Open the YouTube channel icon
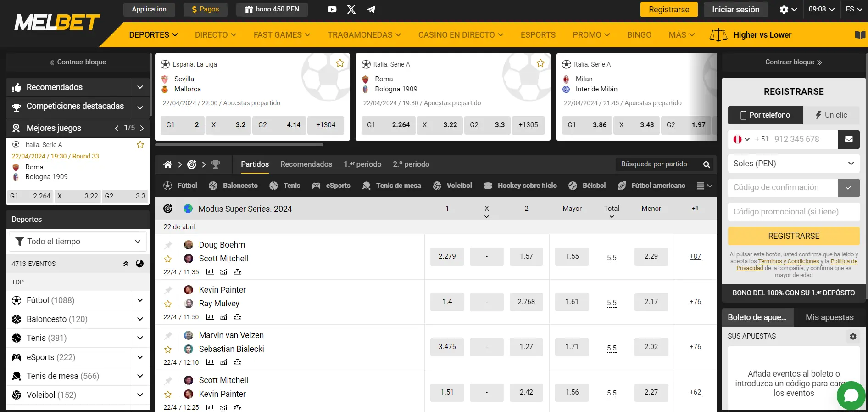 332,10
